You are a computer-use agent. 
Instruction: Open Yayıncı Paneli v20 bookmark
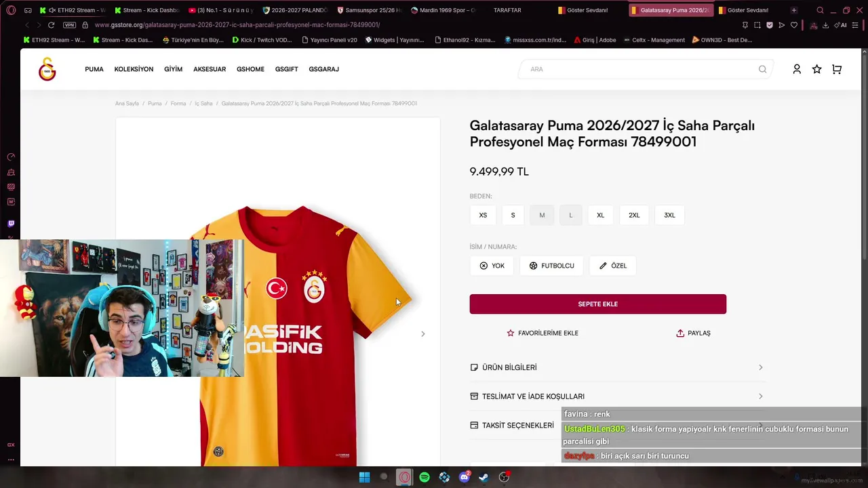click(329, 40)
